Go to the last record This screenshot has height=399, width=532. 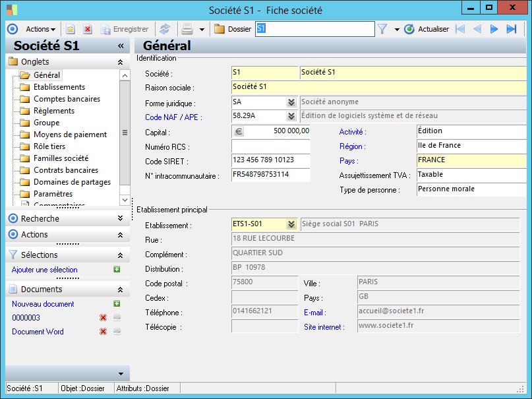tap(511, 29)
